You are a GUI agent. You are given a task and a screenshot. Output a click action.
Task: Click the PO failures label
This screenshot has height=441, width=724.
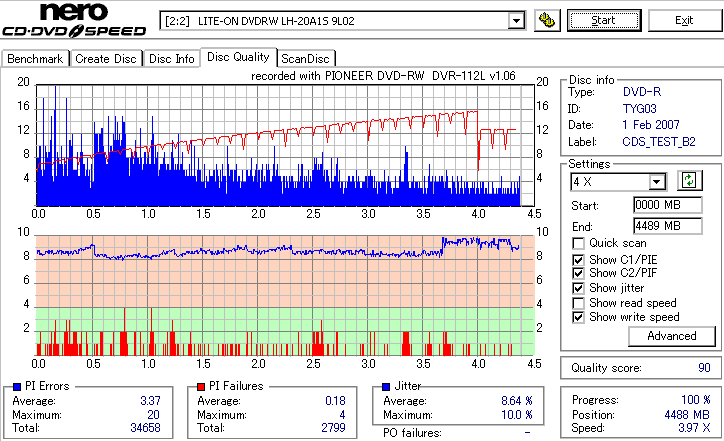click(x=412, y=433)
